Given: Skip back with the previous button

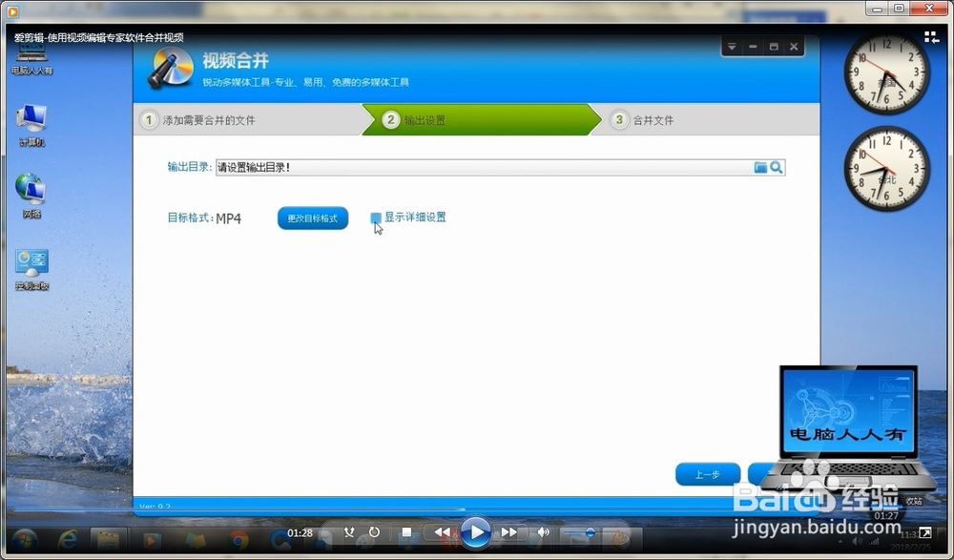Looking at the screenshot, I should (x=443, y=532).
